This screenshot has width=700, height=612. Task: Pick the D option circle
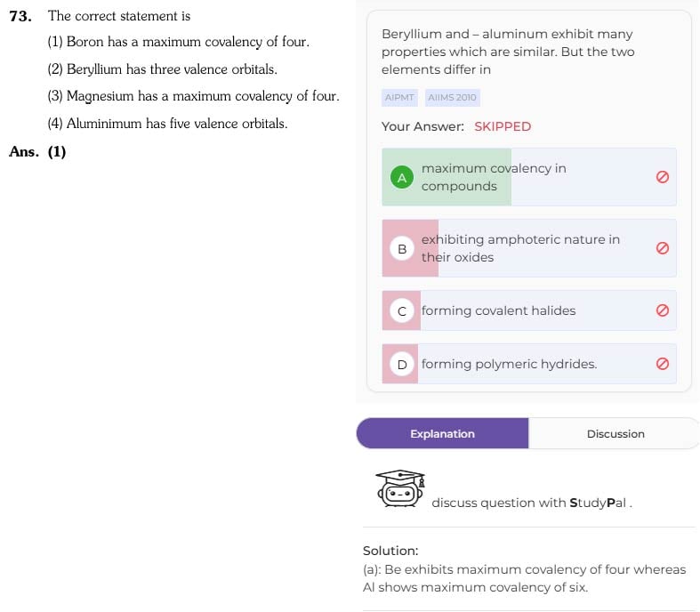tap(402, 364)
